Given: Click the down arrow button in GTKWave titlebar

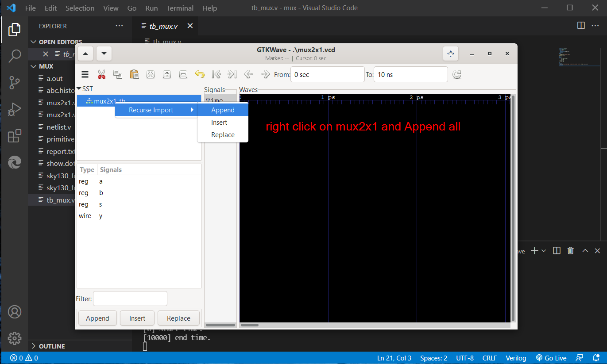Looking at the screenshot, I should coord(104,54).
